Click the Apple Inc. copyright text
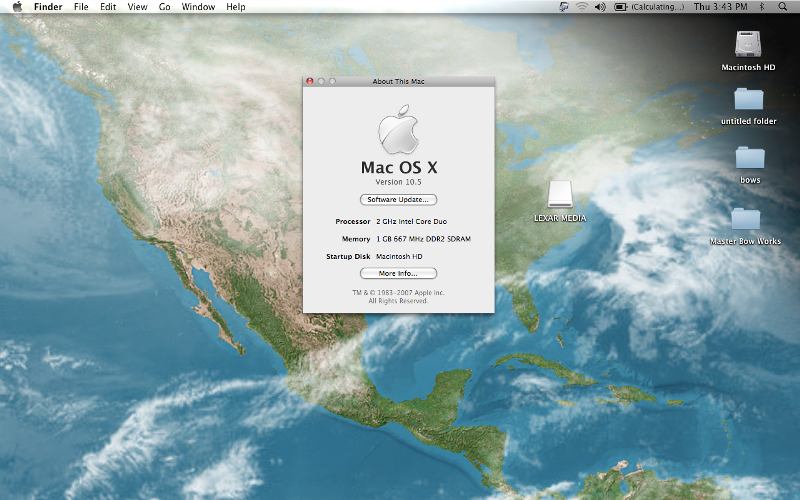Image resolution: width=800 pixels, height=500 pixels. [x=398, y=297]
